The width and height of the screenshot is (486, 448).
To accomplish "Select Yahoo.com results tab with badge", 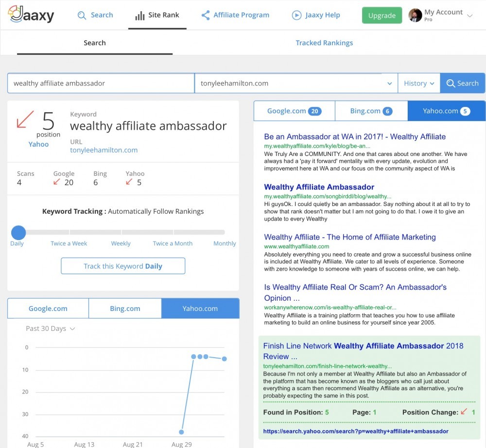I will click(446, 111).
